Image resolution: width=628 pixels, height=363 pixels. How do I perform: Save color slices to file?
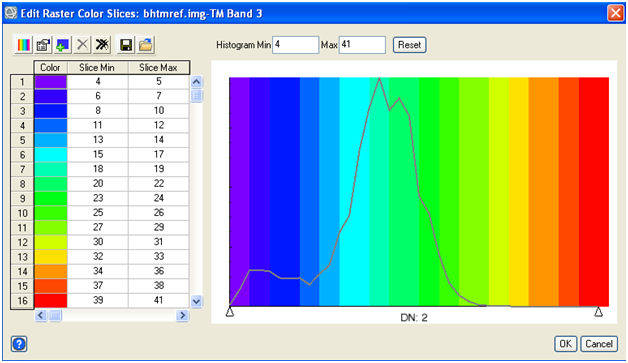click(x=126, y=45)
